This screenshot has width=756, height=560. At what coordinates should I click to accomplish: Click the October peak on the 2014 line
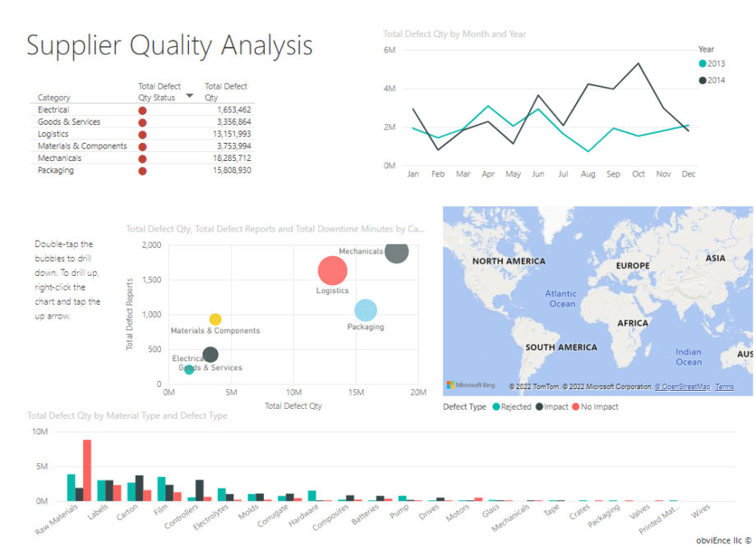638,62
